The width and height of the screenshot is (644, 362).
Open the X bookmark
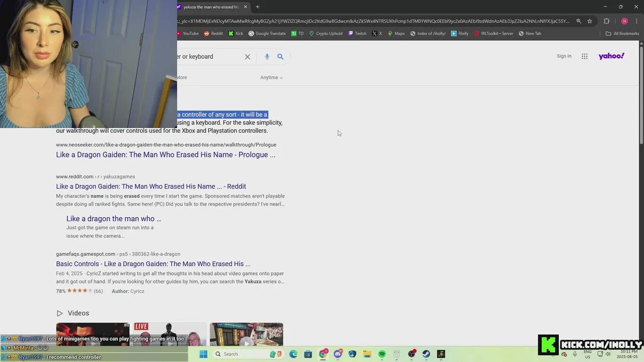377,34
